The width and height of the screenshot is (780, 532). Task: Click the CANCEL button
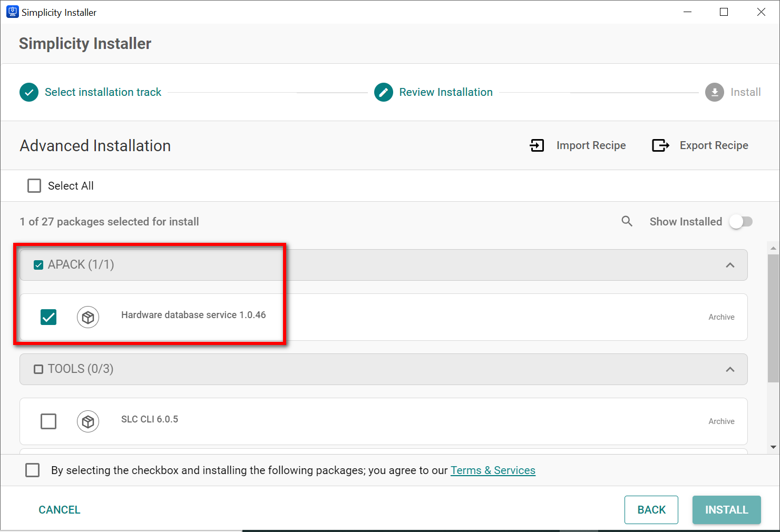(60, 510)
